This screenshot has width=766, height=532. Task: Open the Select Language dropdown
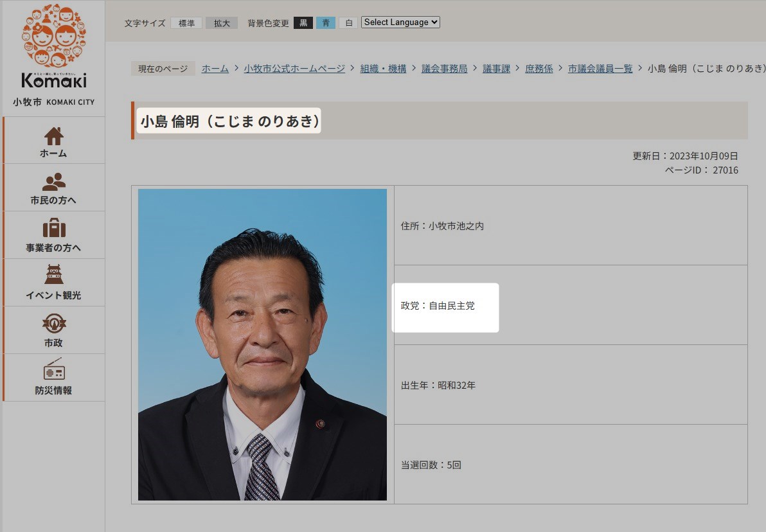click(x=400, y=22)
